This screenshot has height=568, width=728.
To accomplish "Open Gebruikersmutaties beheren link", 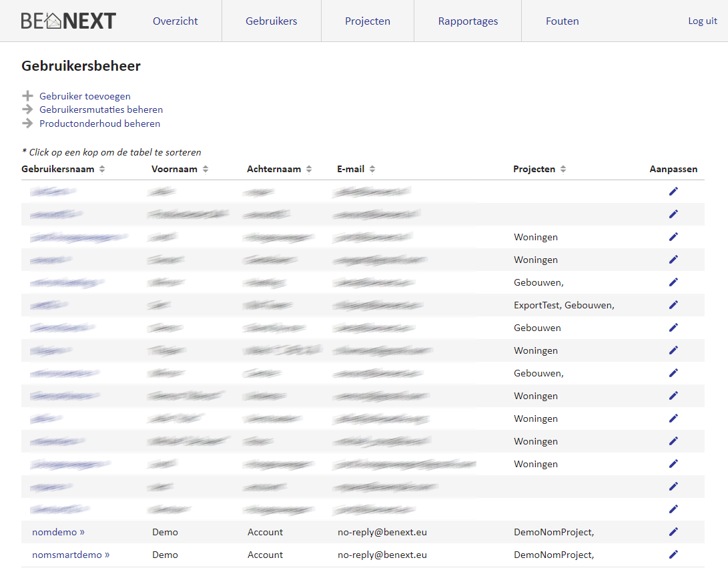I will point(101,109).
